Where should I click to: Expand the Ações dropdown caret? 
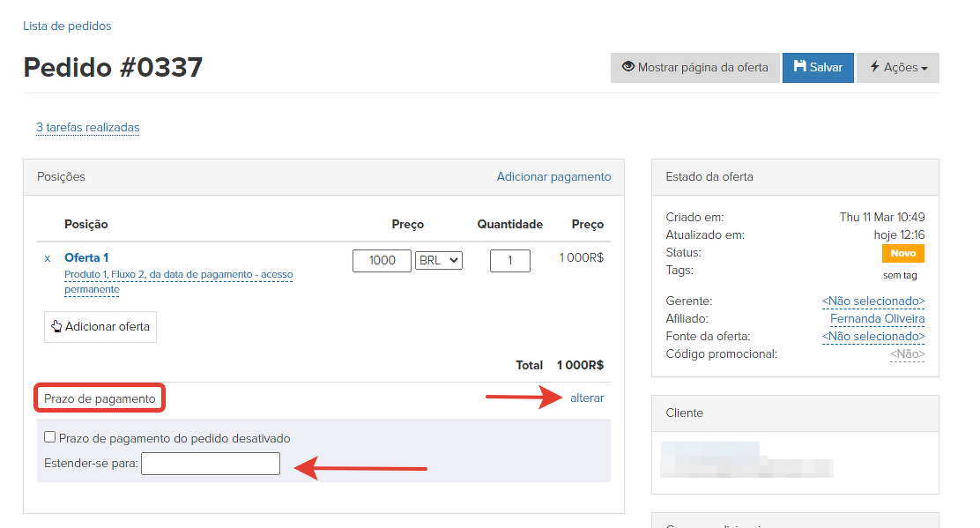(x=924, y=69)
